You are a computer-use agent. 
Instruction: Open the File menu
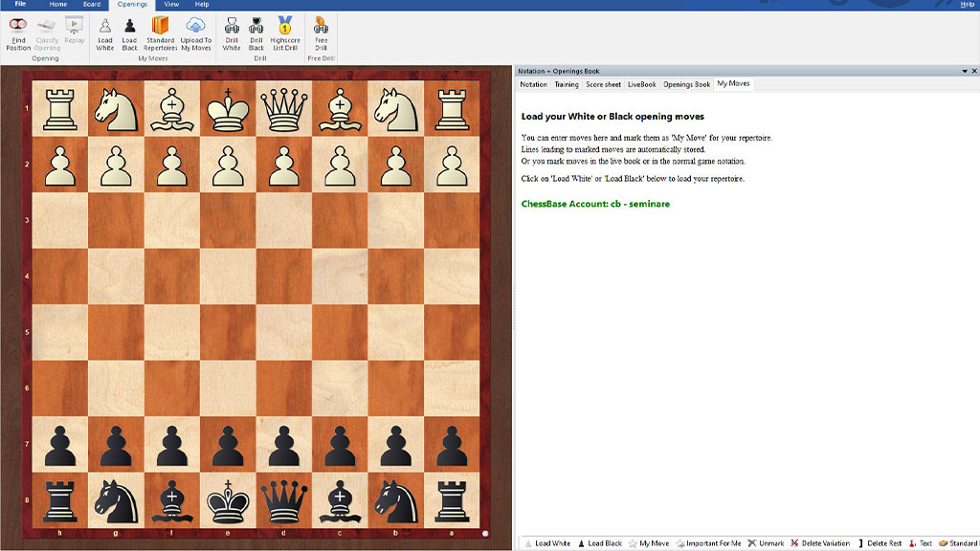click(20, 5)
